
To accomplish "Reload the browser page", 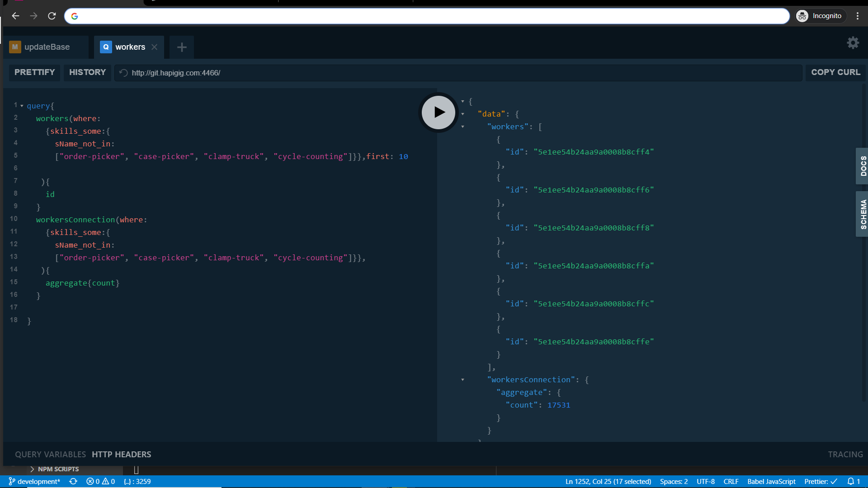I will click(x=52, y=16).
